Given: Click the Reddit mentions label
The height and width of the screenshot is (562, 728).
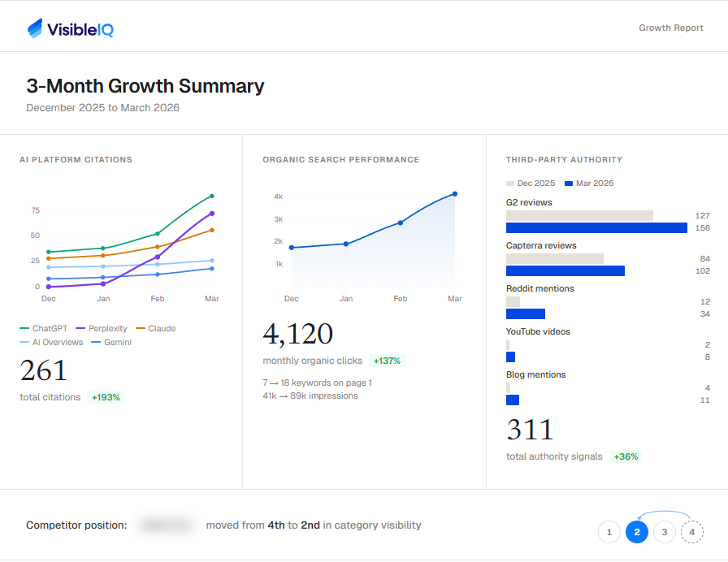Looking at the screenshot, I should coord(540,288).
